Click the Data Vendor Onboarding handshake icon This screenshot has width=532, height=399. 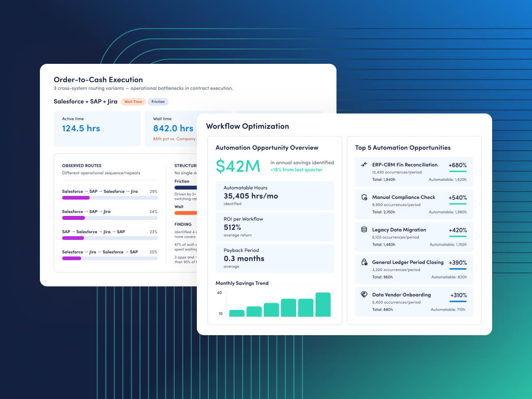(364, 295)
